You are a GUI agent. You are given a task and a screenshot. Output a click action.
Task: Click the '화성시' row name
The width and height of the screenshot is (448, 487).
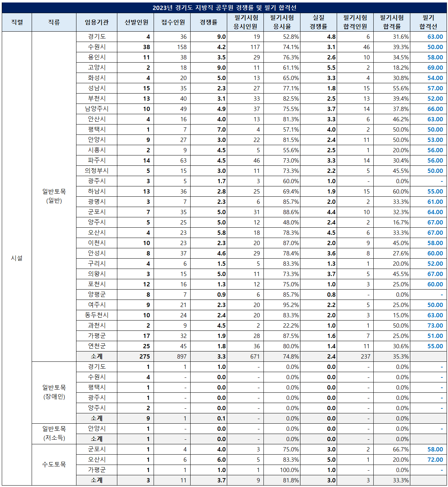[97, 78]
